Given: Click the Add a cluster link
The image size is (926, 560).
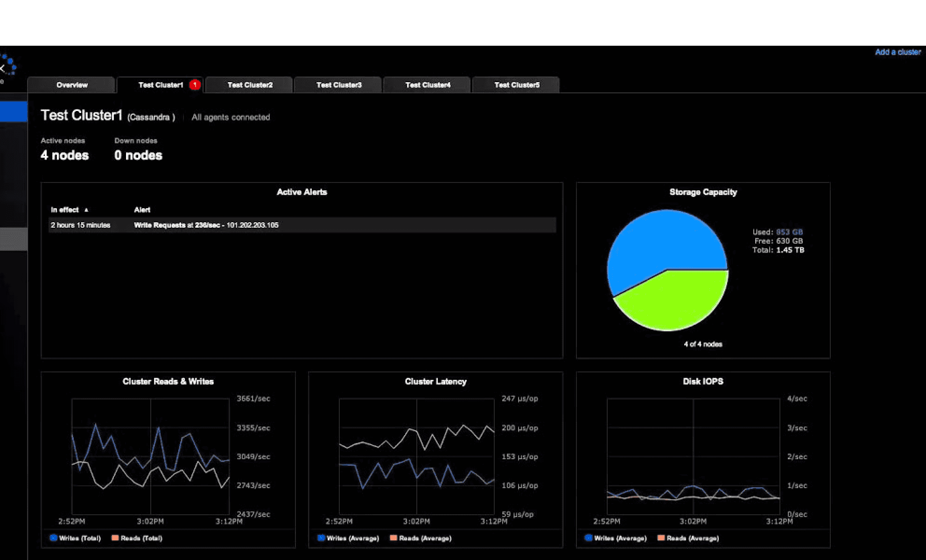Looking at the screenshot, I should (898, 52).
